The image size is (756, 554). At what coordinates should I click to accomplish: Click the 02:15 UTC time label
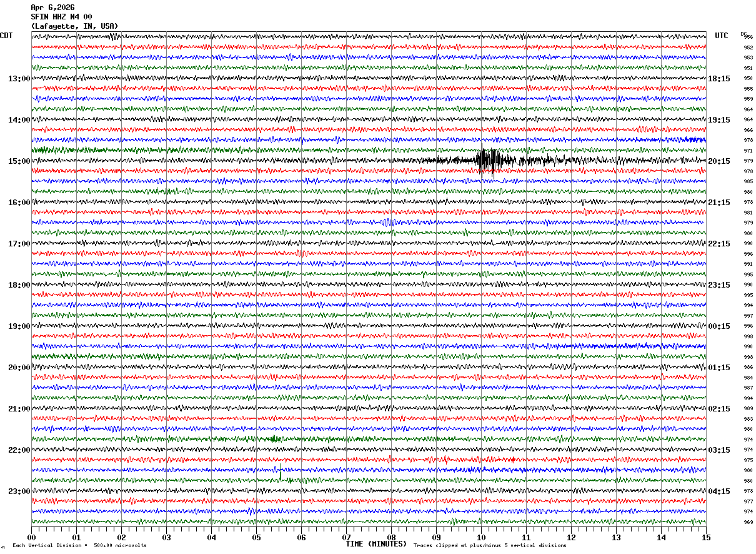pos(719,409)
